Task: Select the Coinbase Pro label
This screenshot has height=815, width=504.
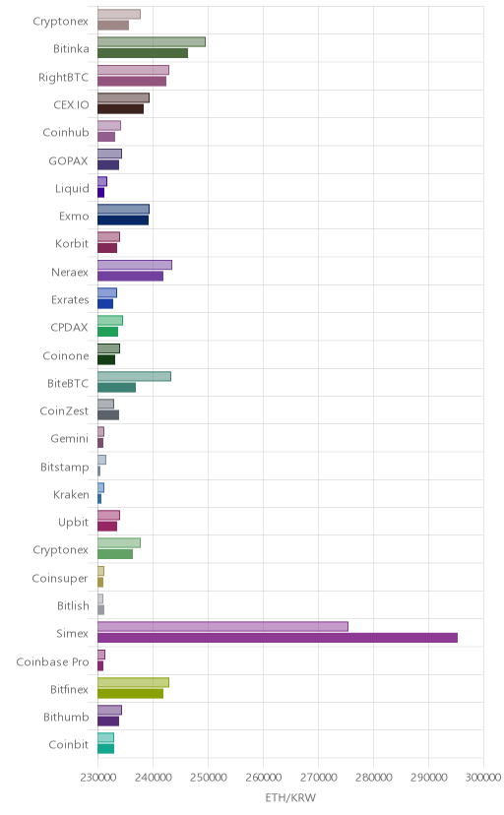Action: (52, 661)
